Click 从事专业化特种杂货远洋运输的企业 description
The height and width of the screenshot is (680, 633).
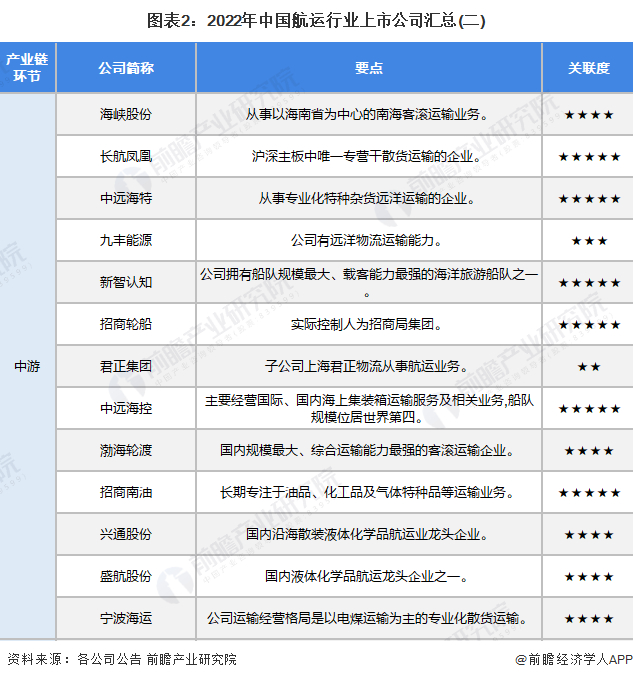pyautogui.click(x=367, y=199)
